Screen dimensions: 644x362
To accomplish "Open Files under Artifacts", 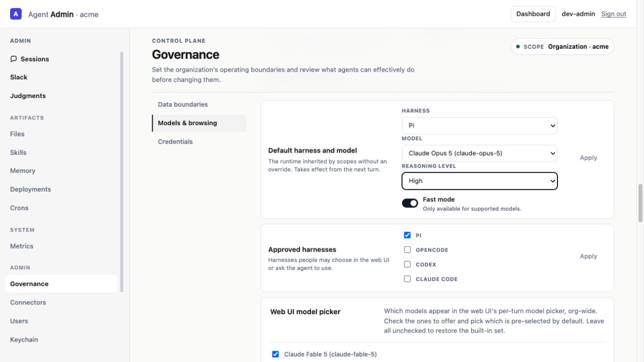I will pyautogui.click(x=61, y=134).
